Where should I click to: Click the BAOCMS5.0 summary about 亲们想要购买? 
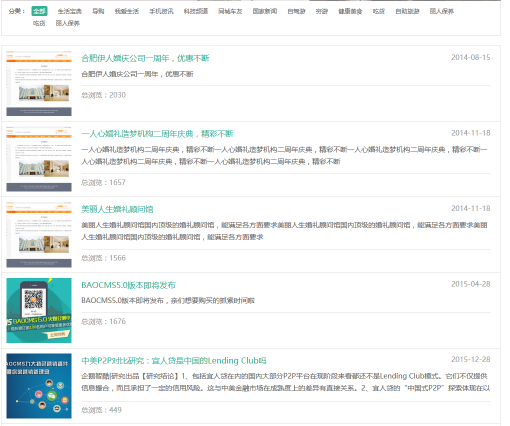pyautogui.click(x=168, y=301)
